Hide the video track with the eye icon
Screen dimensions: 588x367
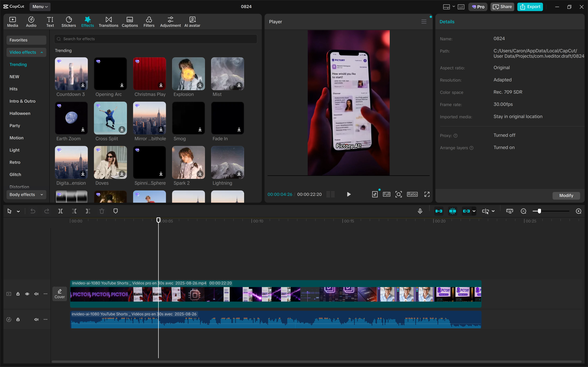(27, 294)
